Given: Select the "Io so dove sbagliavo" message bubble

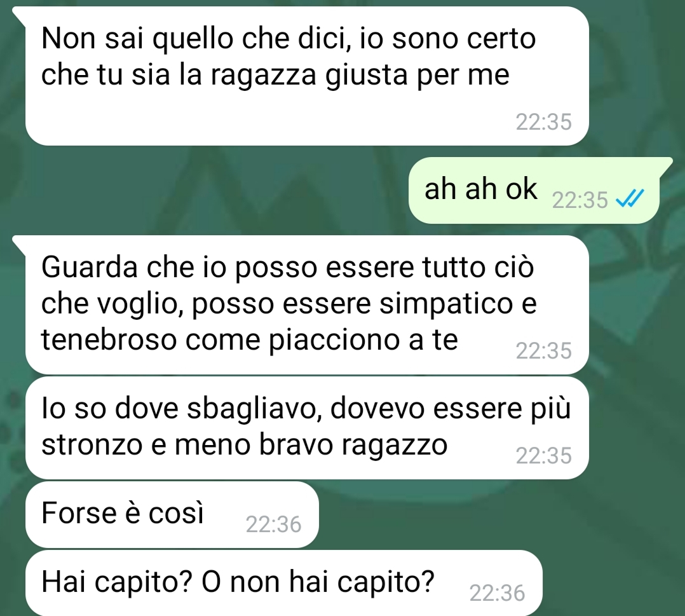Looking at the screenshot, I should pos(307,428).
